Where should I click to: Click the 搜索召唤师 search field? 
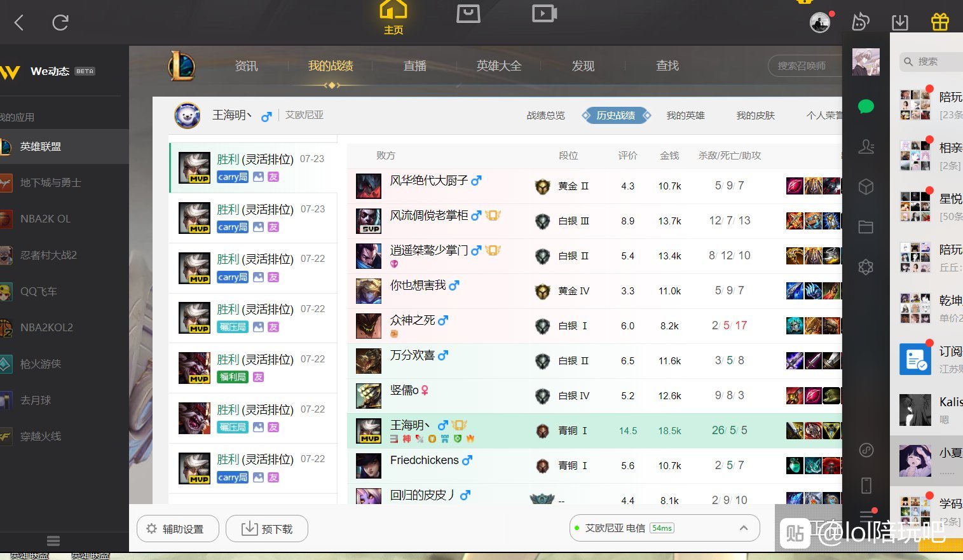[805, 66]
